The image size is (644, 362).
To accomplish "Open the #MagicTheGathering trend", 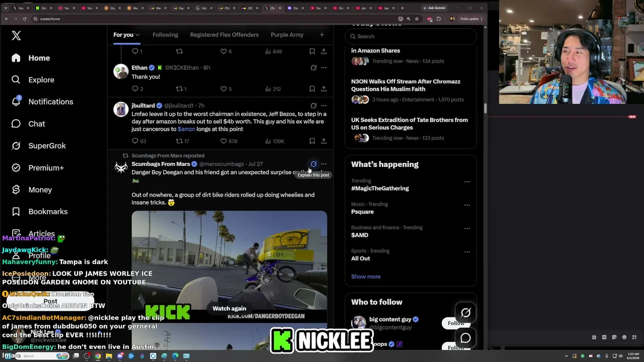I will [380, 189].
